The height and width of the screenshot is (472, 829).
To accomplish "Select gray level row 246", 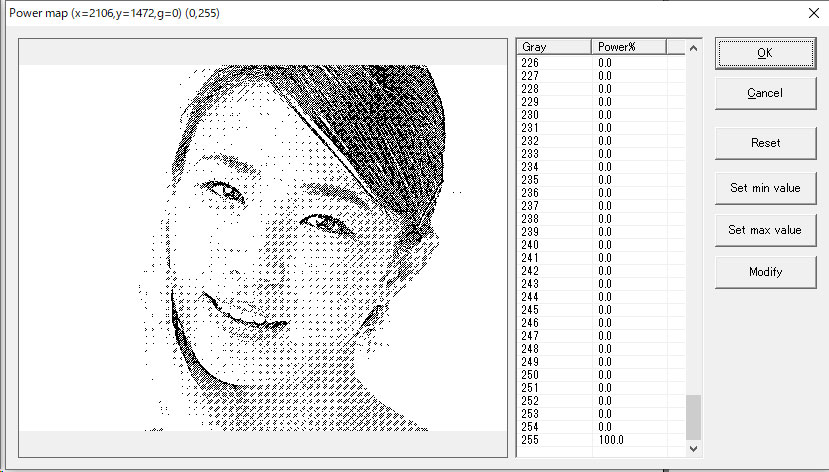I will (x=601, y=323).
